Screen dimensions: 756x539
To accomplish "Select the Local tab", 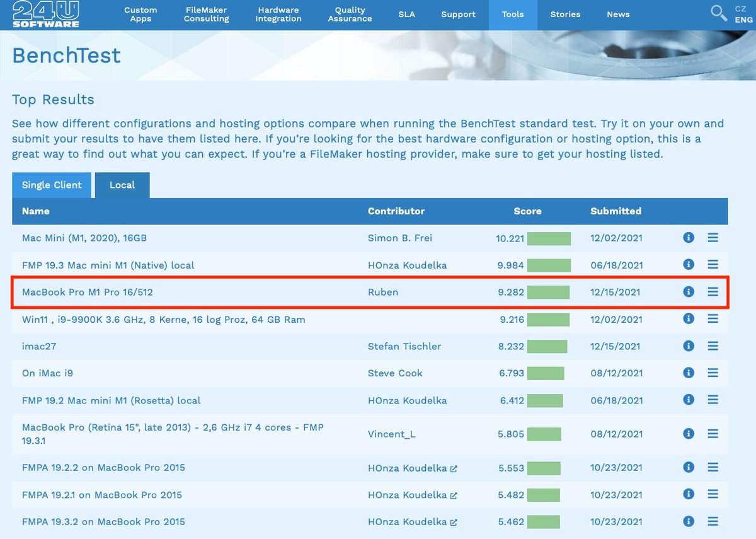I will coord(122,185).
